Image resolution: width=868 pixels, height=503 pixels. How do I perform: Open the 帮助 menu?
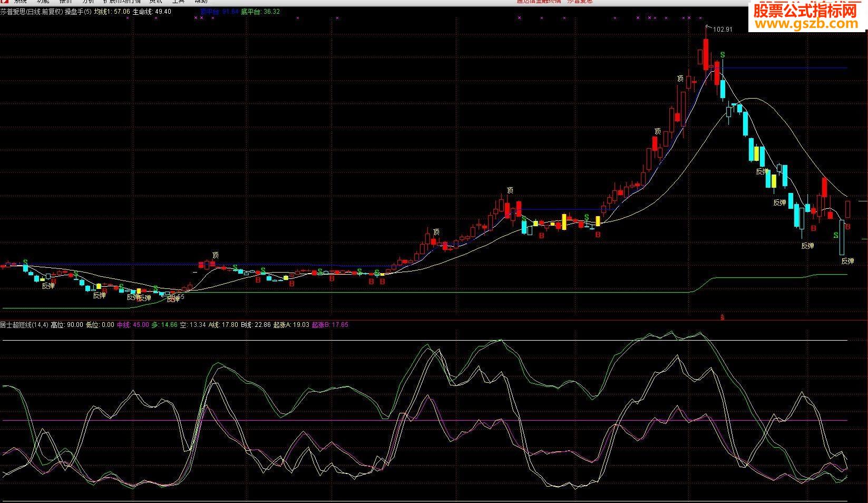pyautogui.click(x=201, y=2)
